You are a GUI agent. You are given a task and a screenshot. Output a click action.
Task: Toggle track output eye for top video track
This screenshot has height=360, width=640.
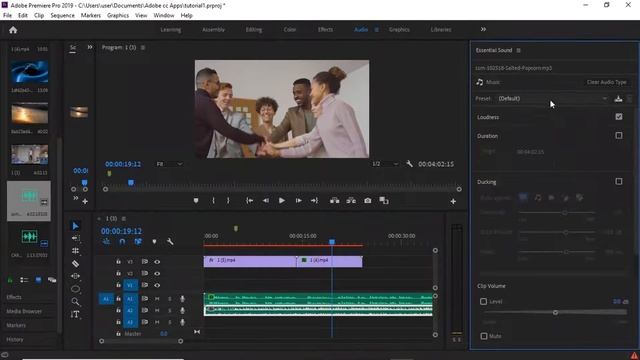click(x=157, y=262)
